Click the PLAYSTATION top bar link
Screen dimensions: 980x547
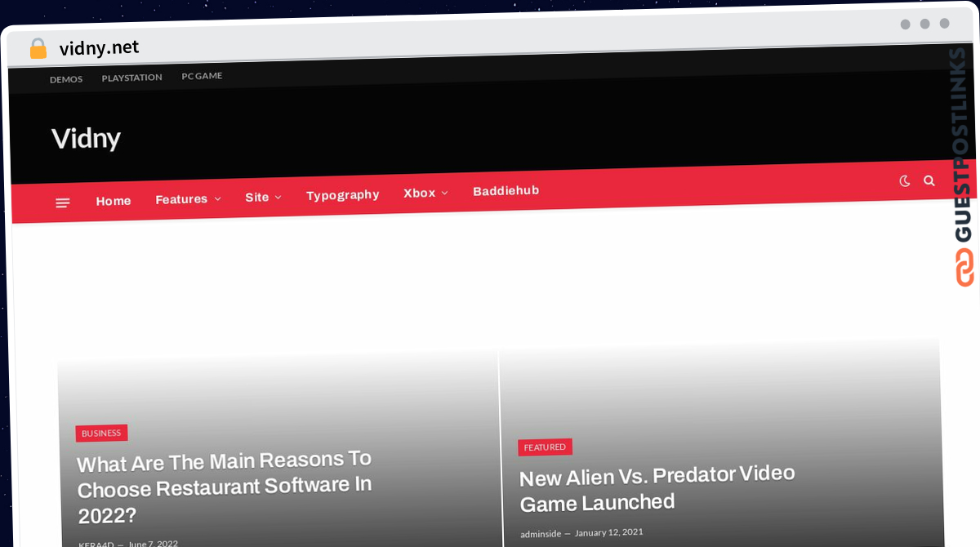132,78
